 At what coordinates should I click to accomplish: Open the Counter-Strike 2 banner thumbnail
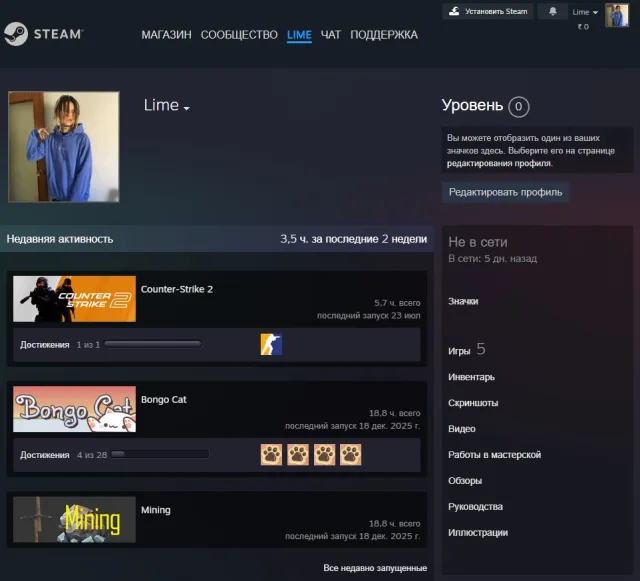(74, 299)
